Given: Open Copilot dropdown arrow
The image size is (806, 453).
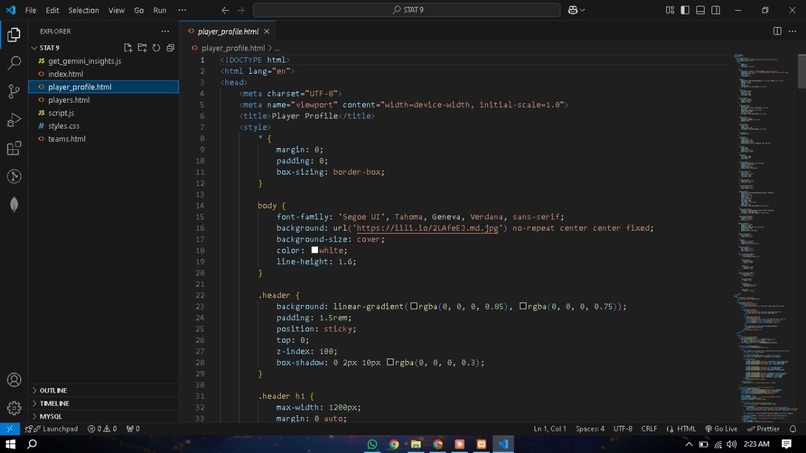Looking at the screenshot, I should (x=582, y=10).
